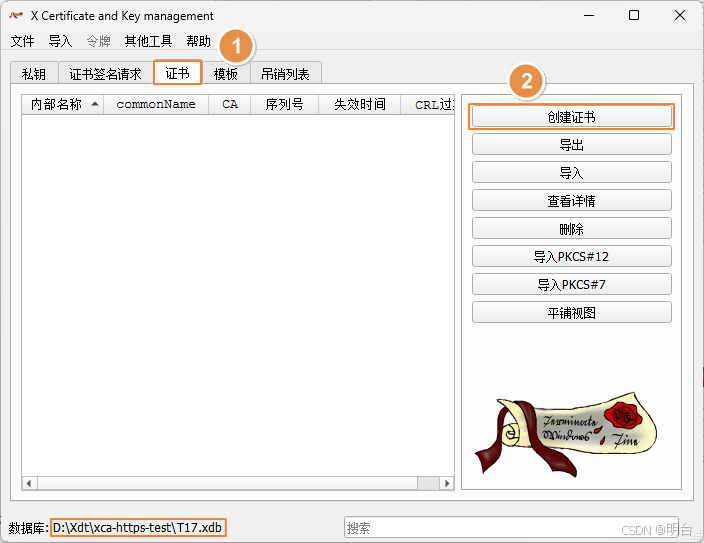Switch to the 模板 tab

(x=225, y=73)
